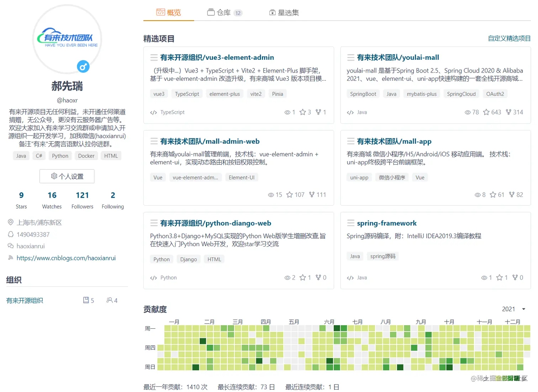Viewport: 538px width, 392px height.
Task: Click the fork icon on mall-admin-web card
Action: tap(312, 195)
